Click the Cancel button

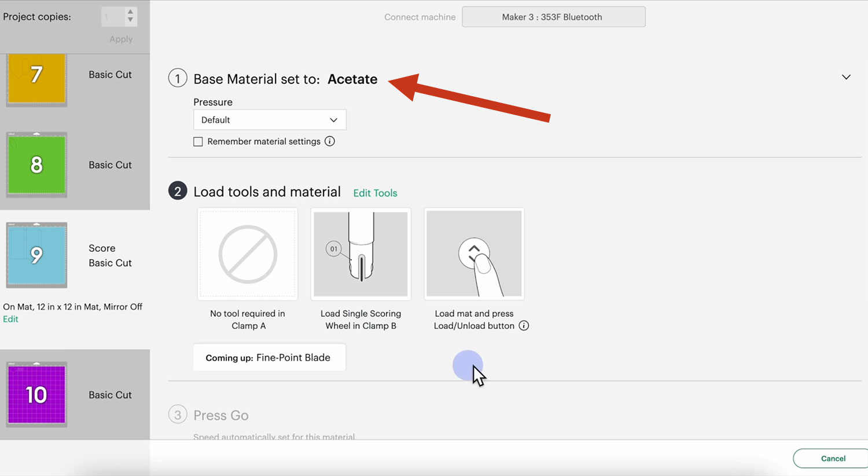(833, 458)
